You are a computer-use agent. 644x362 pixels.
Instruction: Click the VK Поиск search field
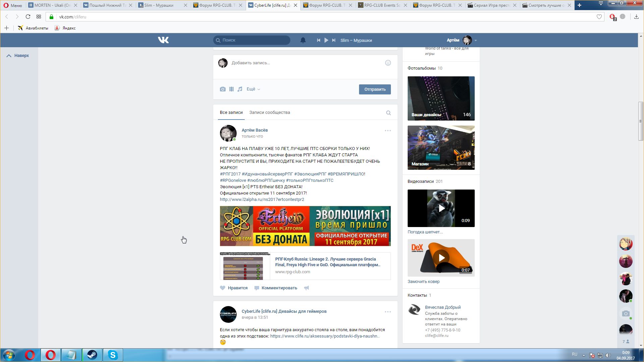pos(252,40)
